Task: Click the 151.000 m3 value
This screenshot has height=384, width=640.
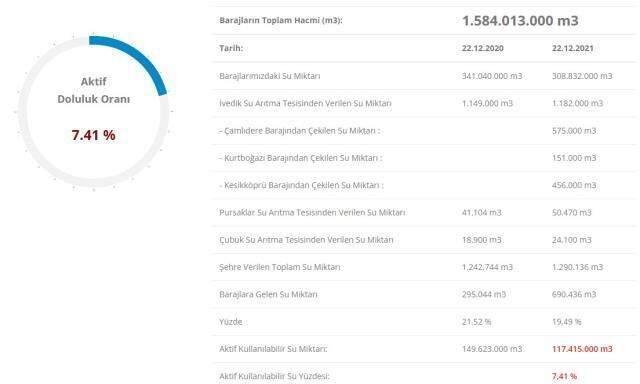Action: 574,158
